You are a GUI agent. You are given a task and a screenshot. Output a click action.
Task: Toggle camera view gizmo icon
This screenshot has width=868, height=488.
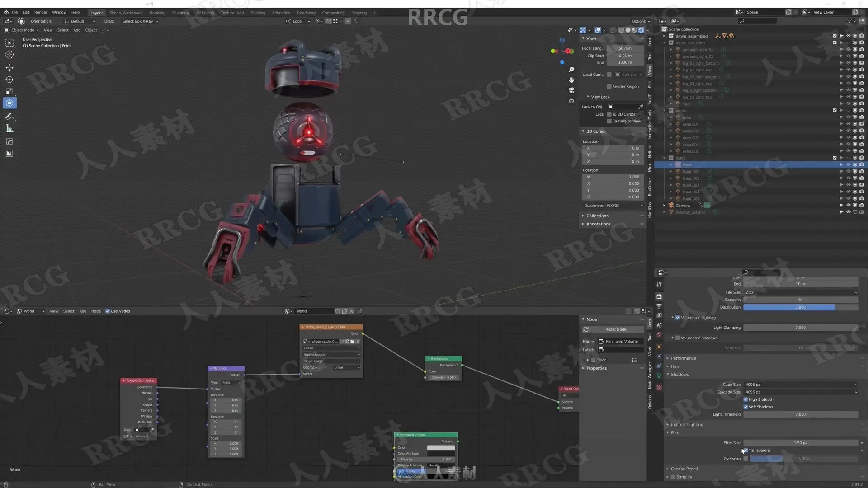coord(571,90)
